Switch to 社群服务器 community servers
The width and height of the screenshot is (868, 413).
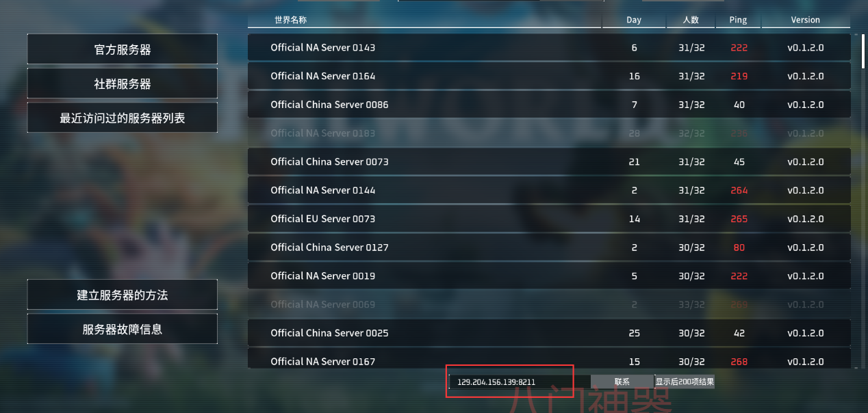click(x=123, y=83)
